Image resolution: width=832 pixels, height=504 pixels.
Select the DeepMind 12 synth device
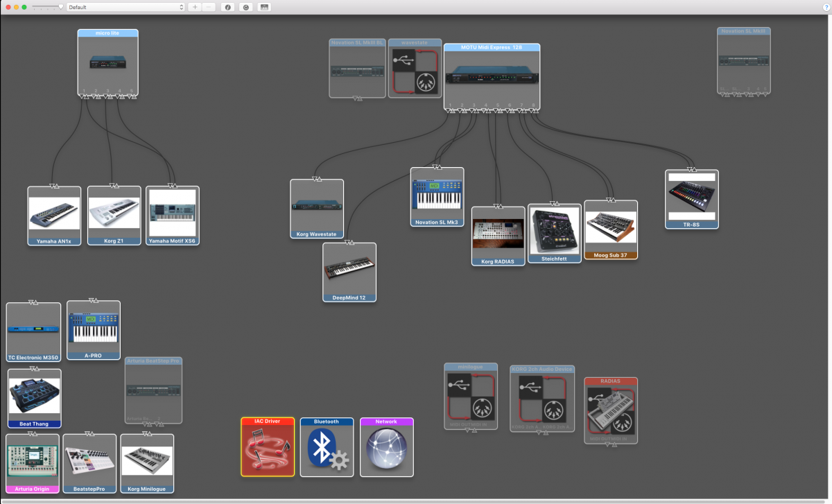click(349, 272)
